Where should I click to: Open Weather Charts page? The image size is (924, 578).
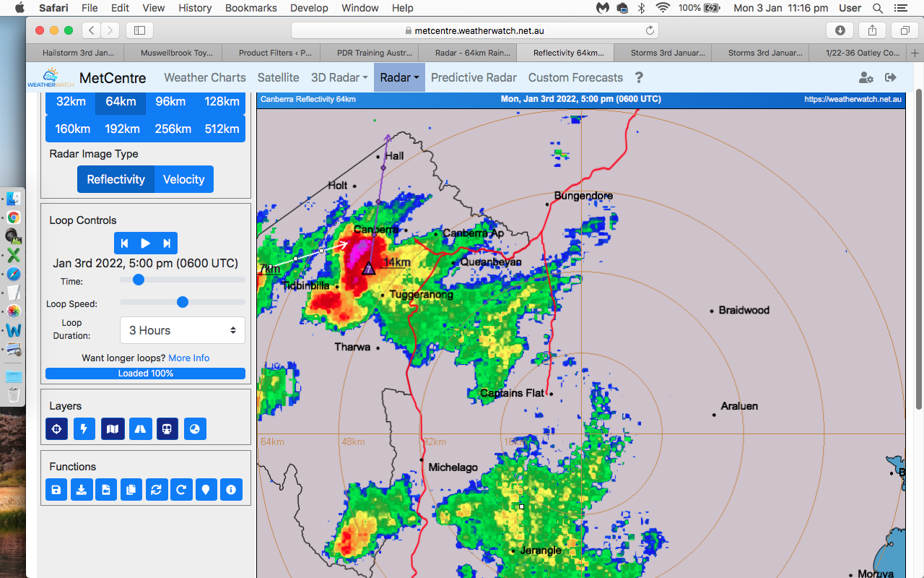tap(205, 77)
